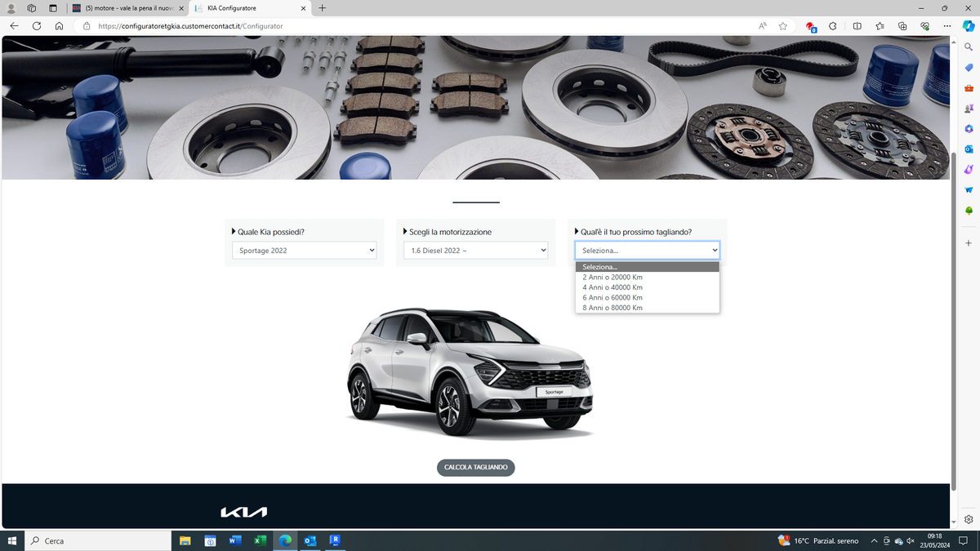Open the sidebar Tools briefcase icon
The height and width of the screenshot is (551, 980).
pos(969,88)
